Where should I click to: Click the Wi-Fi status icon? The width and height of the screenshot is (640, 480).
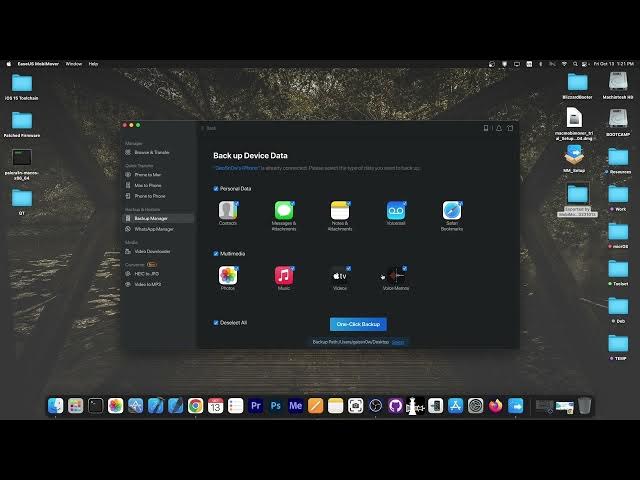[564, 64]
